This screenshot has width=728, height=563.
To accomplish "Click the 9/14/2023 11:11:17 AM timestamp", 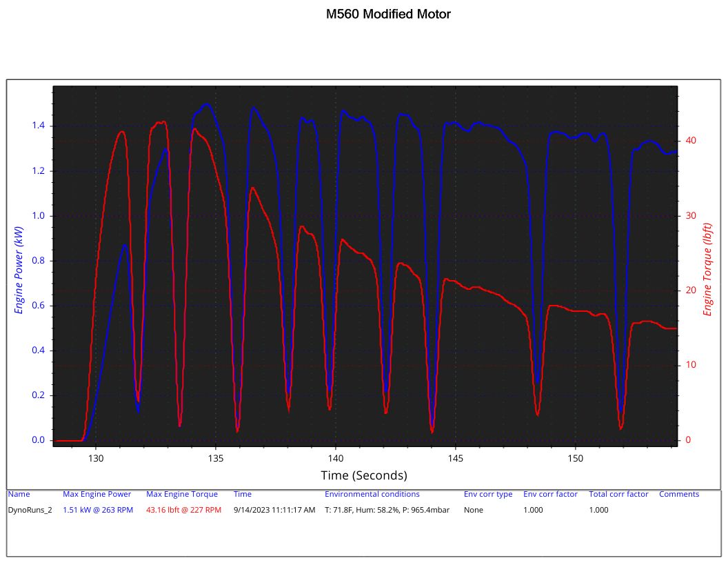I will [x=274, y=510].
